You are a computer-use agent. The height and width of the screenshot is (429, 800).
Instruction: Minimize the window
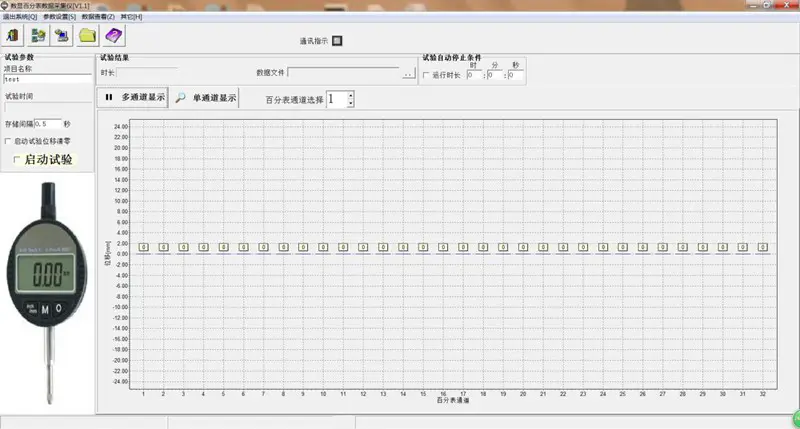(753, 5)
